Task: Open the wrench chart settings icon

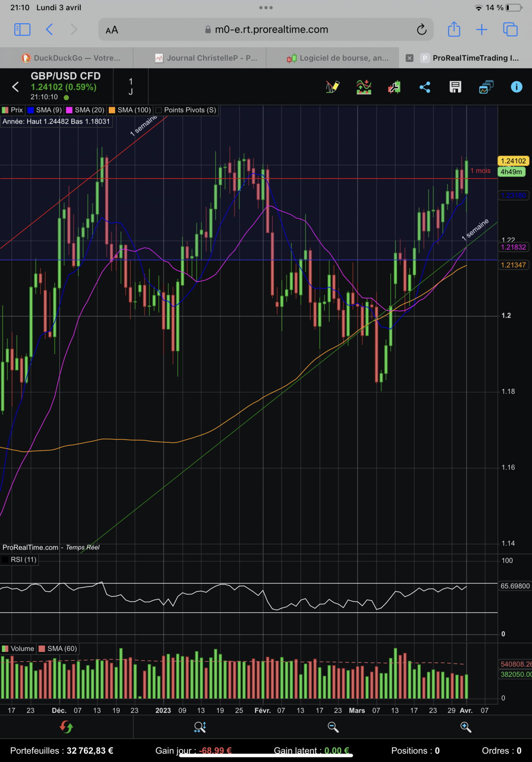Action: (394, 87)
